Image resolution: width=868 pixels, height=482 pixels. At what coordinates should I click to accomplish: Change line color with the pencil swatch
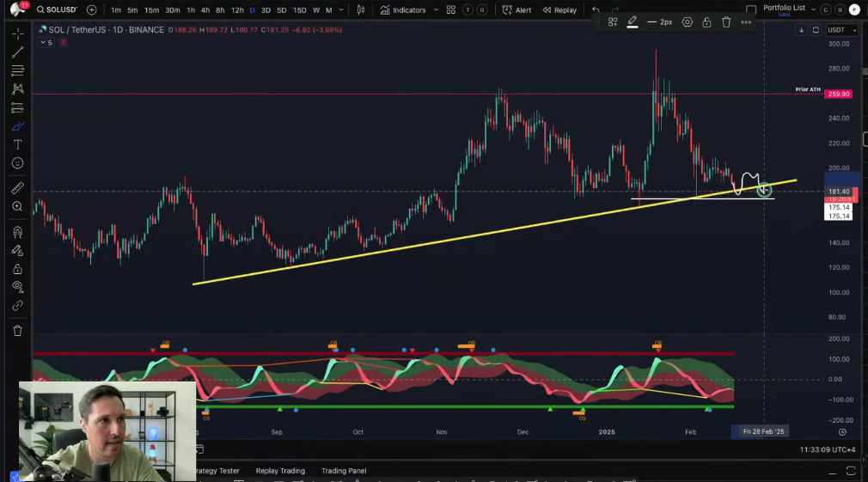click(x=633, y=22)
